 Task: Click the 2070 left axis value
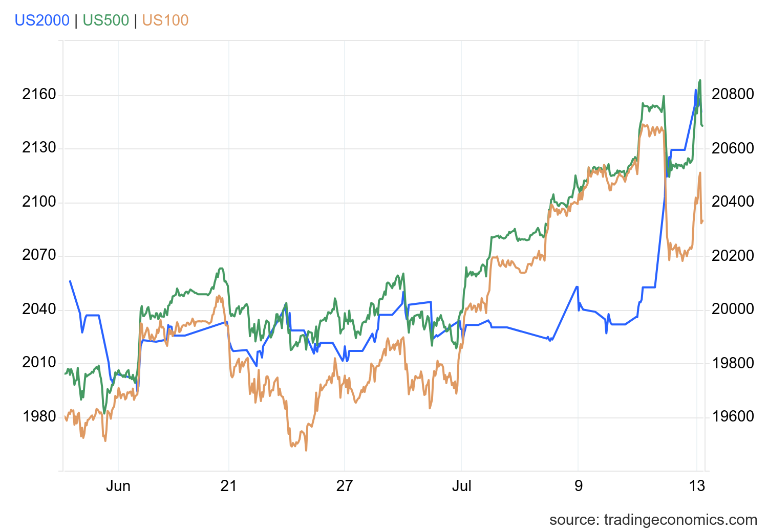(39, 255)
